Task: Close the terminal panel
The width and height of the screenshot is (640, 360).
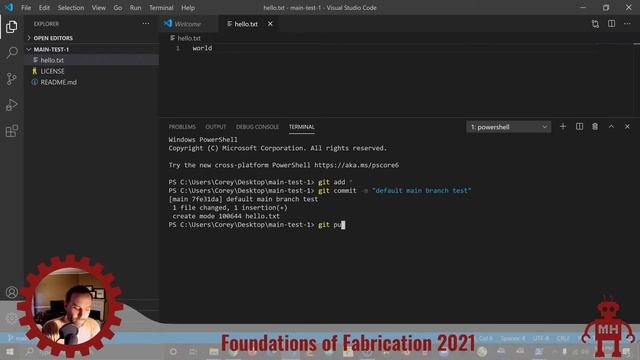Action: point(627,127)
